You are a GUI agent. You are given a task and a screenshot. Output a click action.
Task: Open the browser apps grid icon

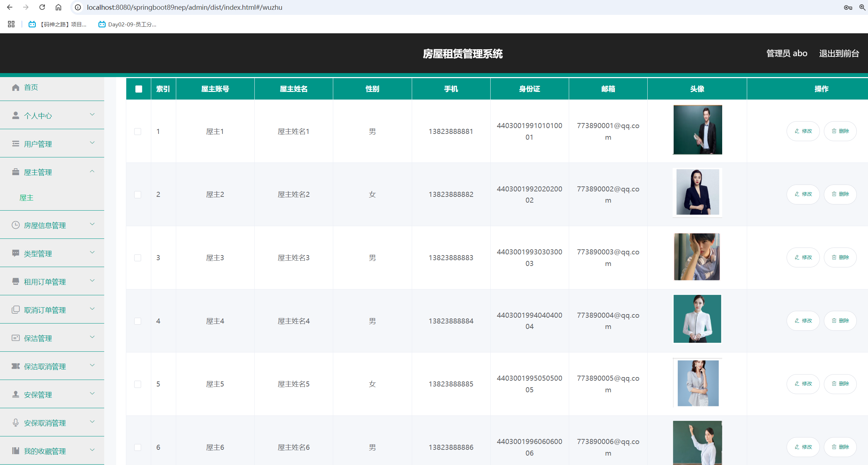click(11, 24)
